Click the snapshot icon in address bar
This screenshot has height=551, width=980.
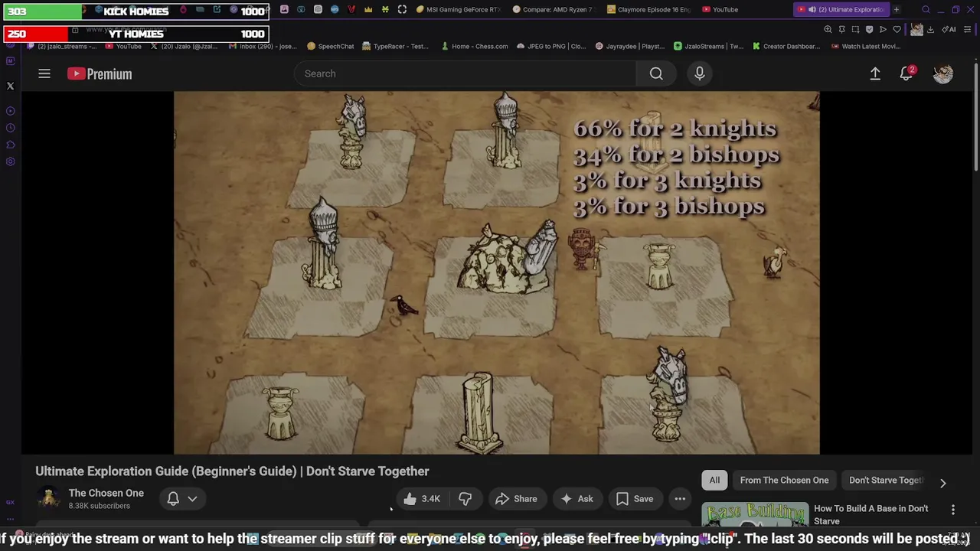(855, 29)
